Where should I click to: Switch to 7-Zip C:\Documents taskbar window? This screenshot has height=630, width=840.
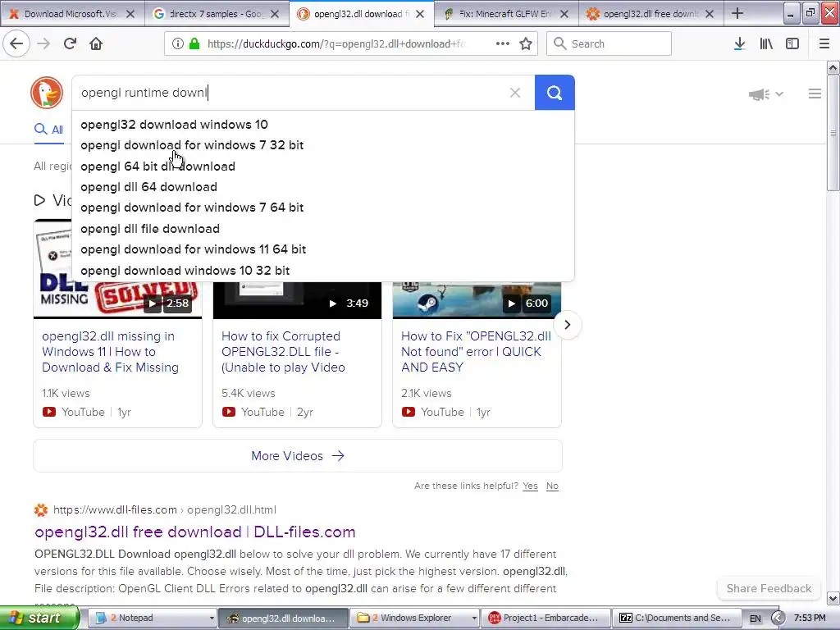677,619
